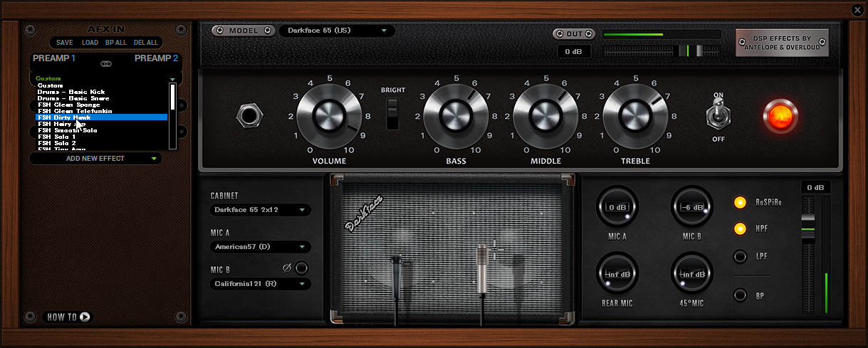Click the cabinet output 0 dB readout
Viewport: 868px width, 348px height.
click(815, 187)
